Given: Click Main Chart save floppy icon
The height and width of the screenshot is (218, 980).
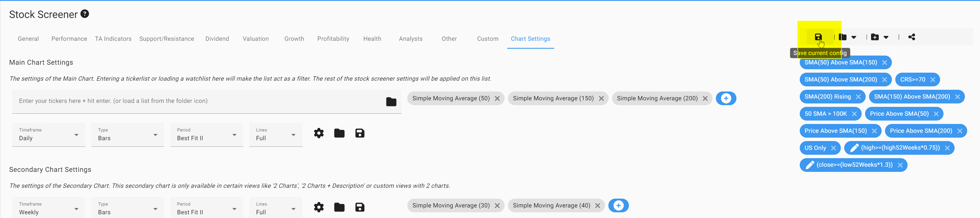Looking at the screenshot, I should pos(359,133).
